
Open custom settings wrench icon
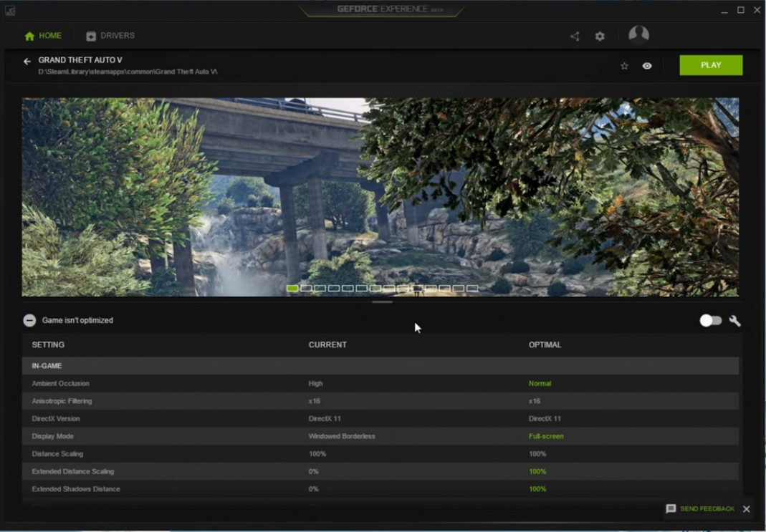(734, 321)
